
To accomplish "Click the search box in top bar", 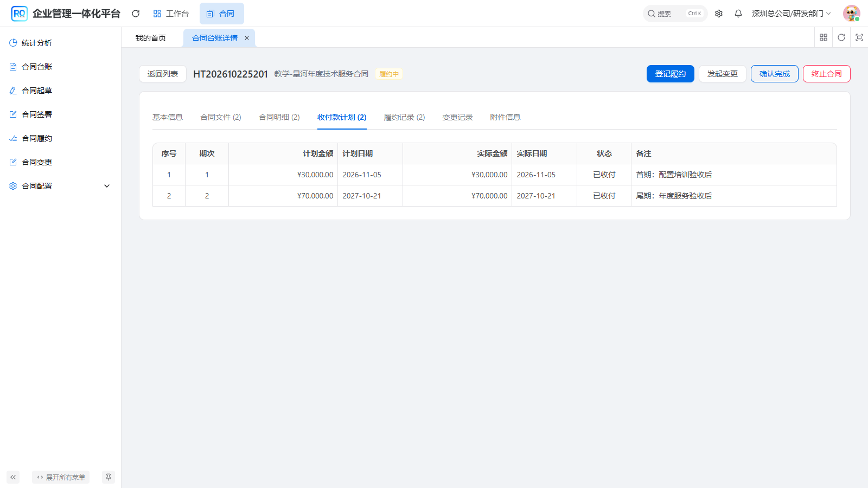I will point(675,14).
